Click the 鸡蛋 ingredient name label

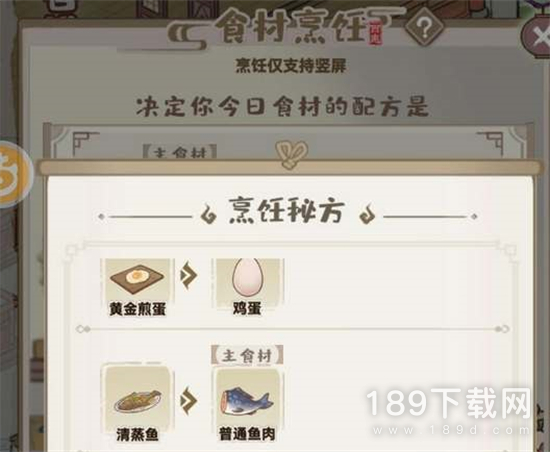(247, 309)
